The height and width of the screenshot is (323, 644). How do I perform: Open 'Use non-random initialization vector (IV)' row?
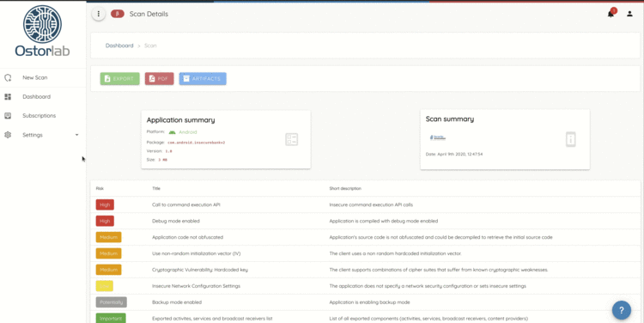365,253
